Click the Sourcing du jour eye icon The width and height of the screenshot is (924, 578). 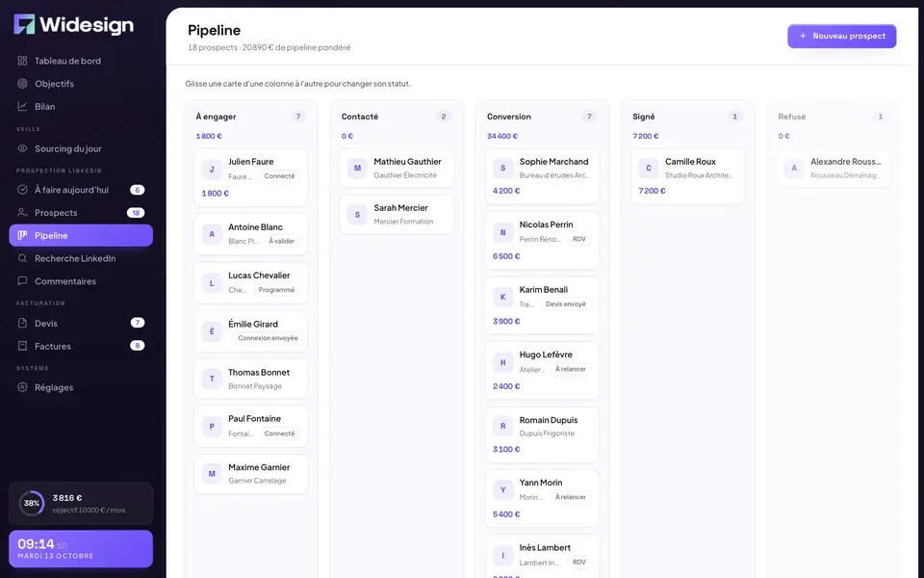22,148
